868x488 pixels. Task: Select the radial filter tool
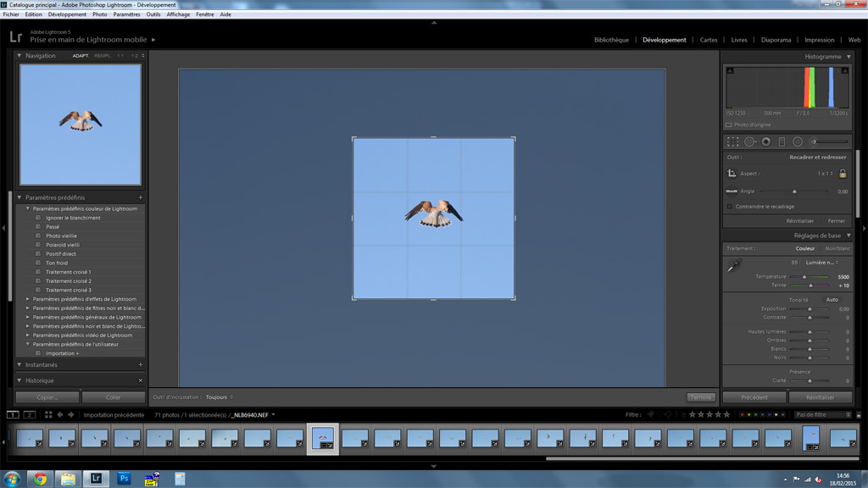(x=798, y=141)
